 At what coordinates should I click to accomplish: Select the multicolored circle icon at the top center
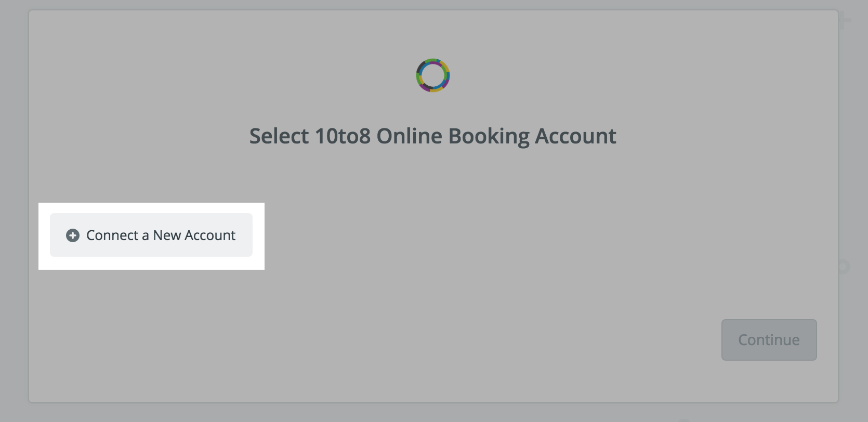pos(433,75)
